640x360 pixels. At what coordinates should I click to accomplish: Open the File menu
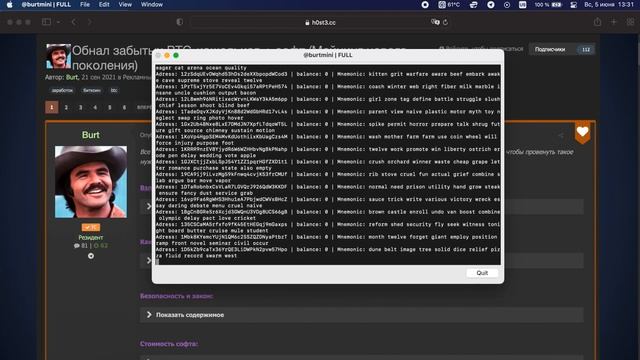pyautogui.click(x=85, y=4)
